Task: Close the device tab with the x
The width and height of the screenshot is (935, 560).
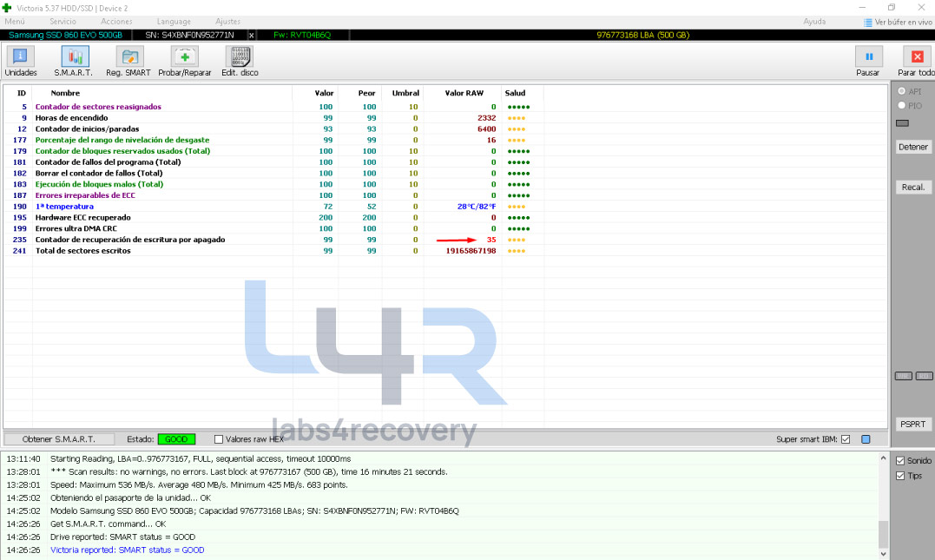Action: 251,36
